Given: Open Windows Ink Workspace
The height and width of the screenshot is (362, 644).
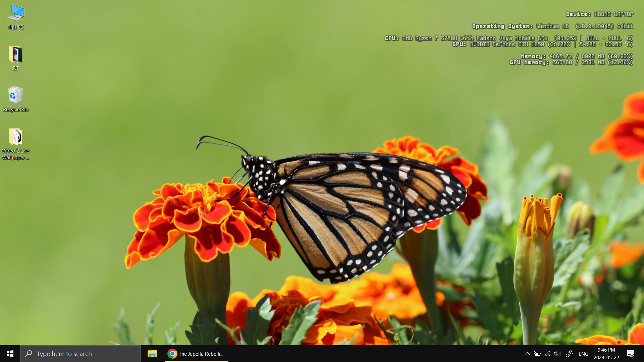Looking at the screenshot, I should click(x=569, y=354).
